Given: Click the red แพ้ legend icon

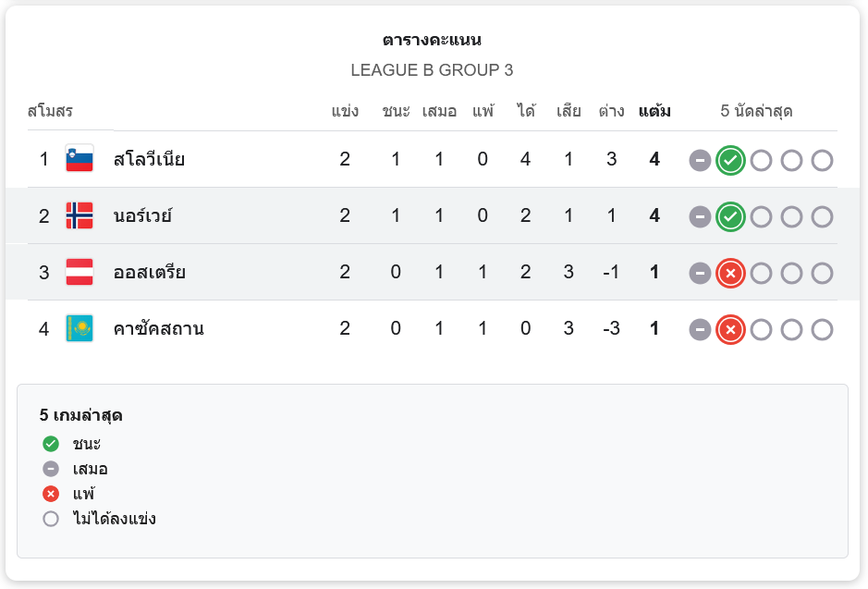Looking at the screenshot, I should [51, 494].
